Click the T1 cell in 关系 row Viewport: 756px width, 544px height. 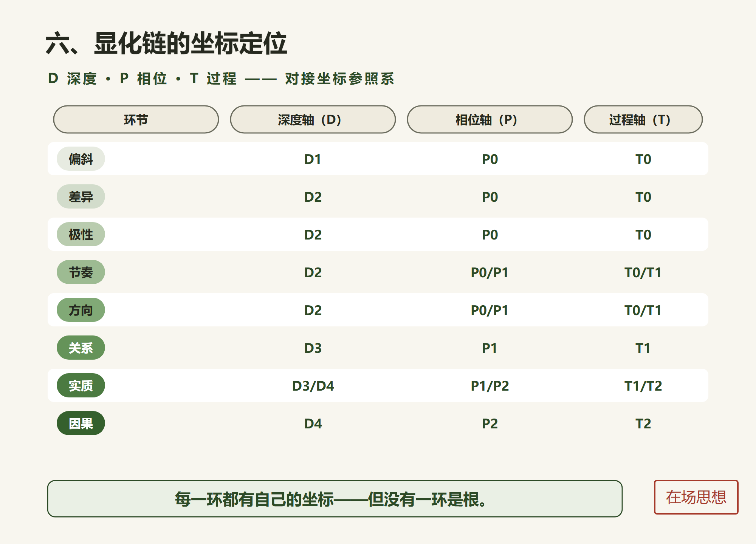coord(643,348)
